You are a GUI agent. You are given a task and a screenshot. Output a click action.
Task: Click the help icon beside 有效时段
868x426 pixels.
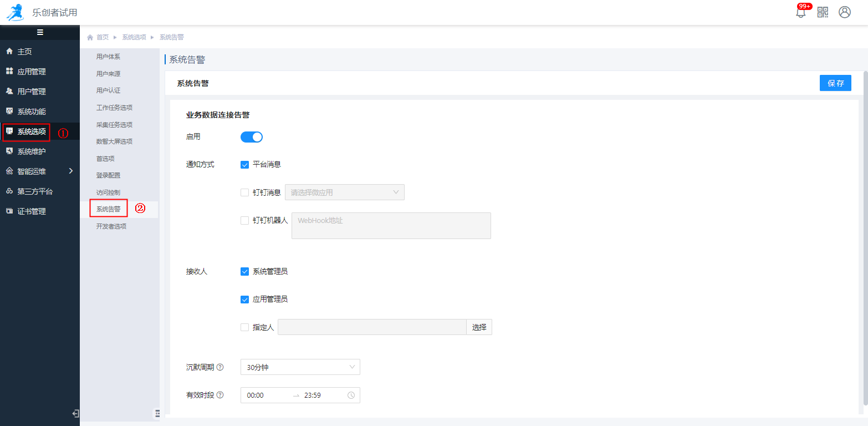(220, 395)
